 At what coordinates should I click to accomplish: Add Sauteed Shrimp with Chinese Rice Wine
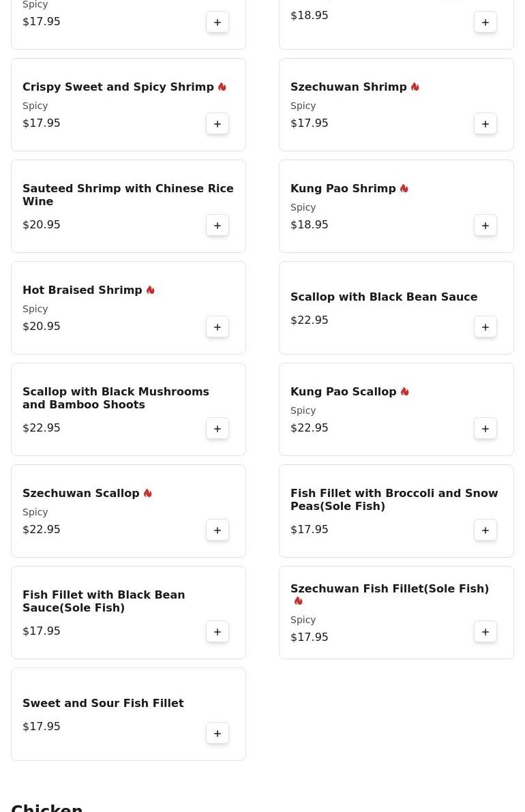click(x=217, y=225)
